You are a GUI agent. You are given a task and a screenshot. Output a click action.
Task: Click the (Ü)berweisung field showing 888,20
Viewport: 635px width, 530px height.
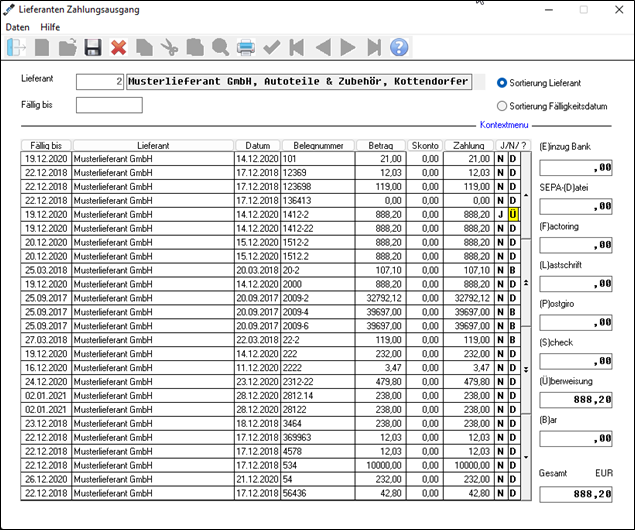coord(575,400)
